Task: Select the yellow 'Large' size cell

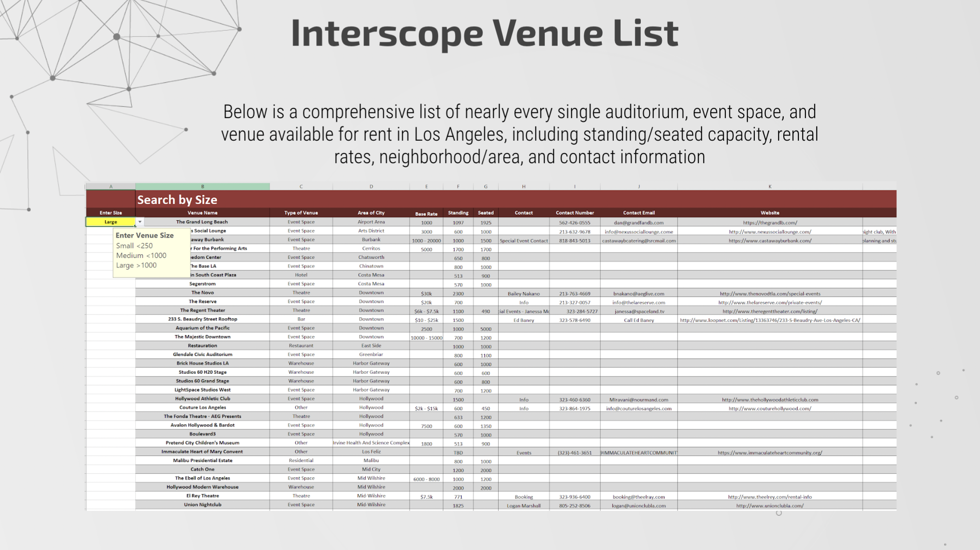Action: tap(111, 222)
